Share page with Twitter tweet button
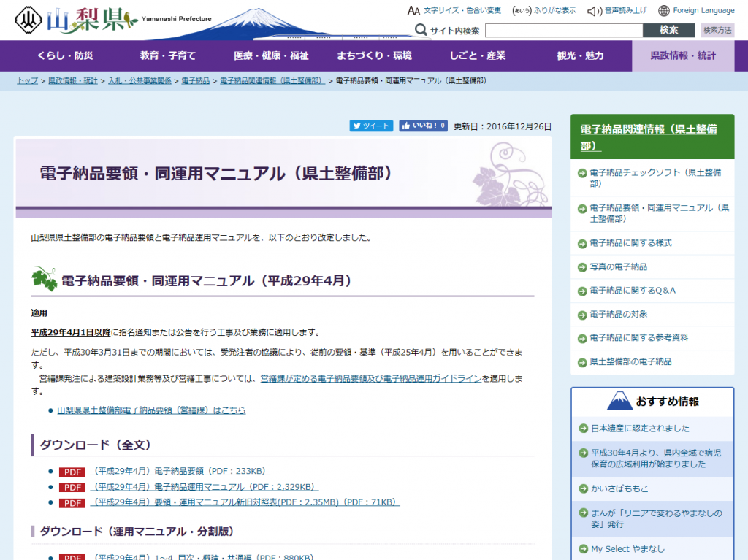Screen dimensions: 748x560 point(371,126)
